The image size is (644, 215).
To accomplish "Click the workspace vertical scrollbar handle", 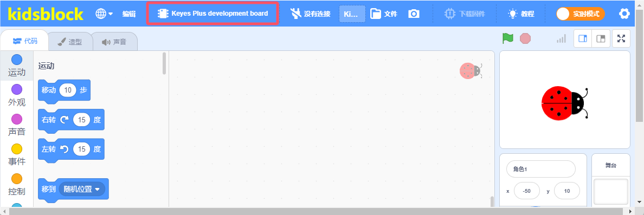I will (492, 201).
